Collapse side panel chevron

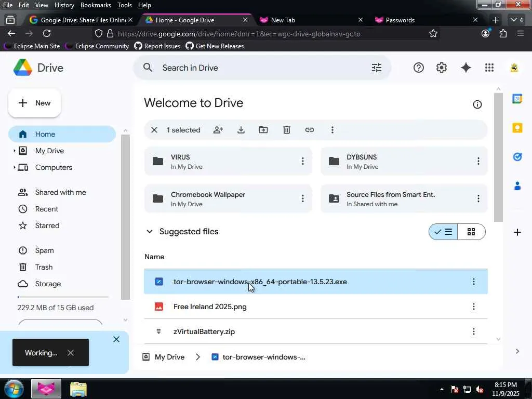click(517, 351)
